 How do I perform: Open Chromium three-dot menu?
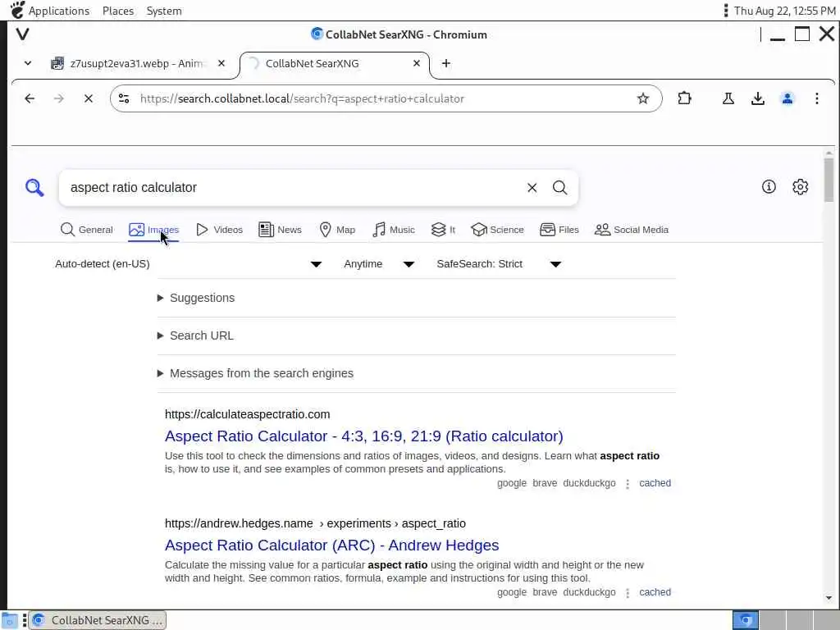tap(817, 98)
